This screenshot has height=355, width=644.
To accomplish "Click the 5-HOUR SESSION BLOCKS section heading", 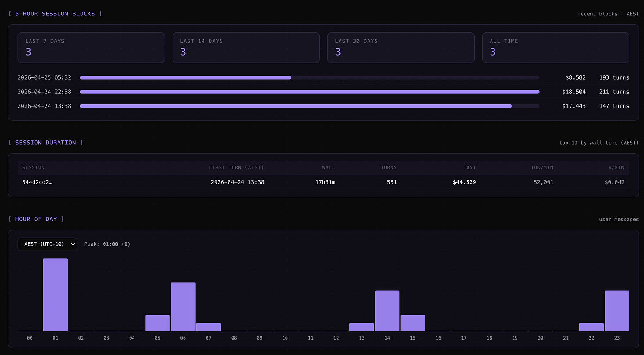I will (x=55, y=14).
